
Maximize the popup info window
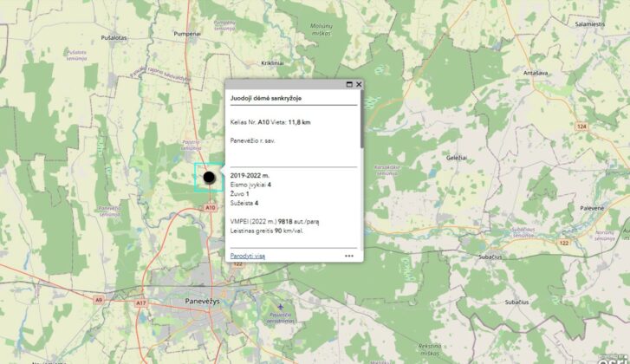[x=349, y=84]
